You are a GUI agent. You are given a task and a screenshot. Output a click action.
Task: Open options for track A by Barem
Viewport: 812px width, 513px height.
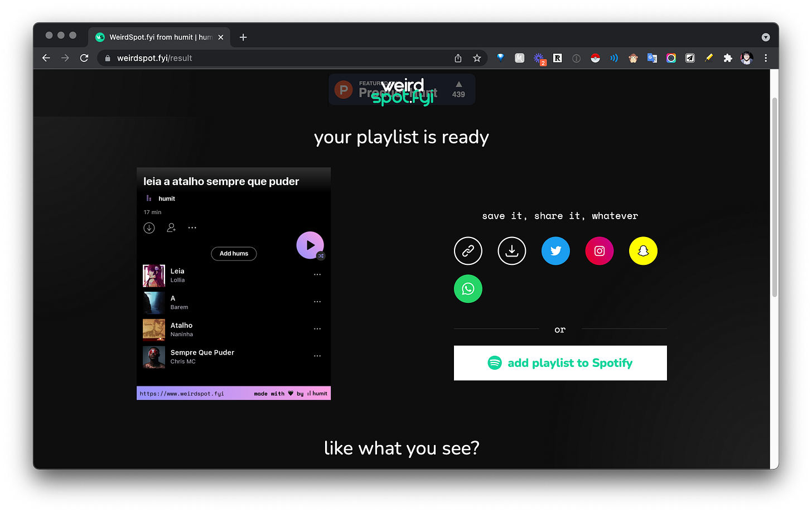[x=317, y=302]
